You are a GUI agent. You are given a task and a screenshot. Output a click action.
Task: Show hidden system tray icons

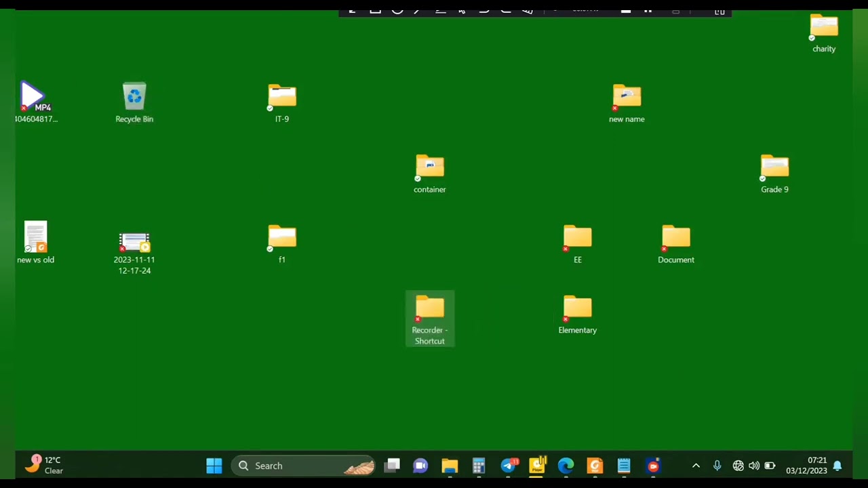[x=696, y=466]
